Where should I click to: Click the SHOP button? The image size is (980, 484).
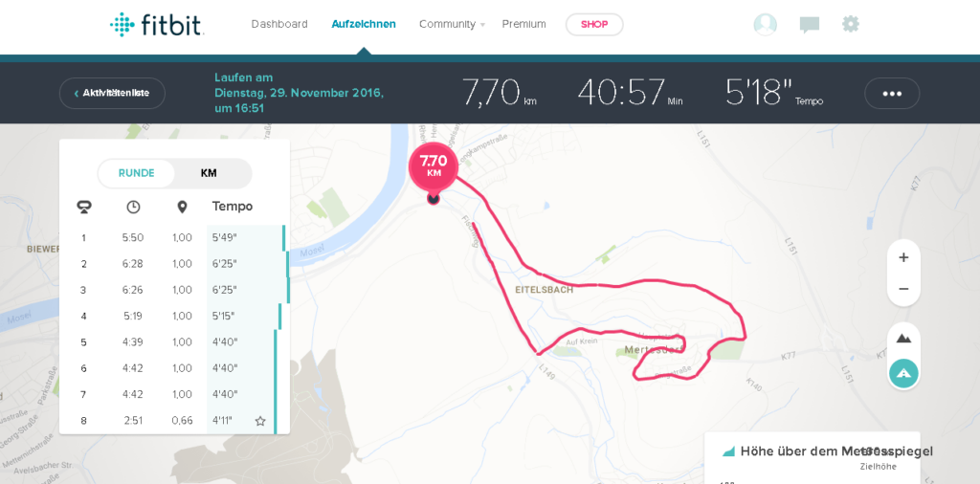coord(594,24)
